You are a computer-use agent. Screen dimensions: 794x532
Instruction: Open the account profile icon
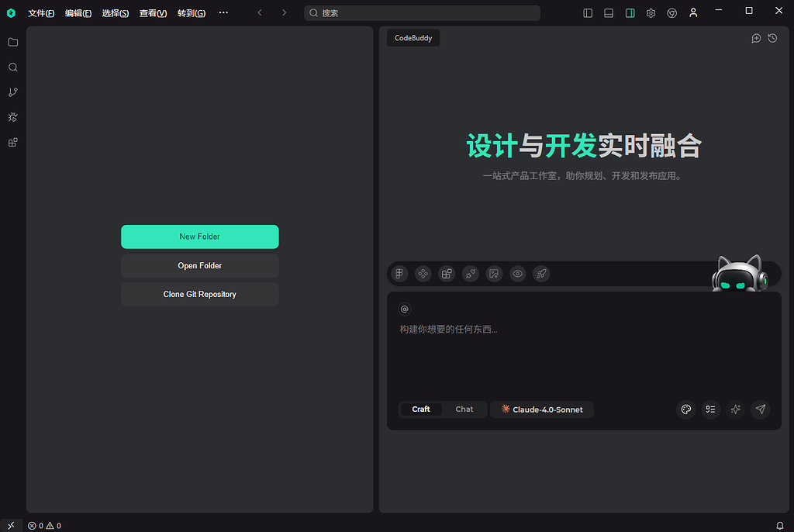pyautogui.click(x=693, y=13)
